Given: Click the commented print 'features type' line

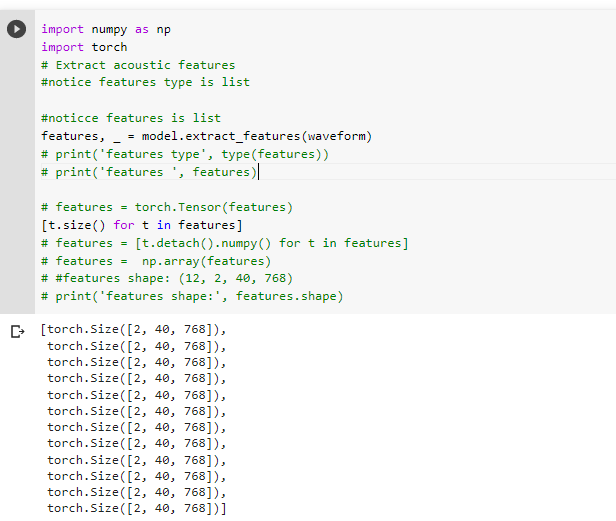Looking at the screenshot, I should (x=184, y=154).
